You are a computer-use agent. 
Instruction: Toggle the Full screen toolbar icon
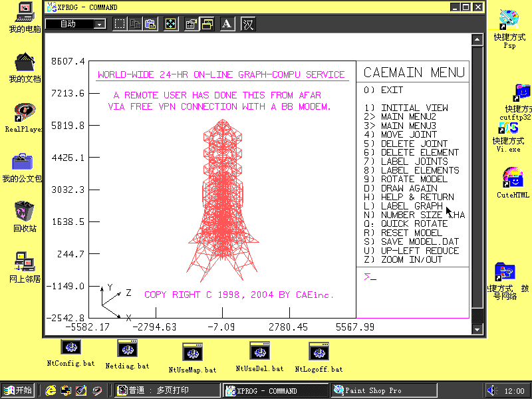(171, 24)
